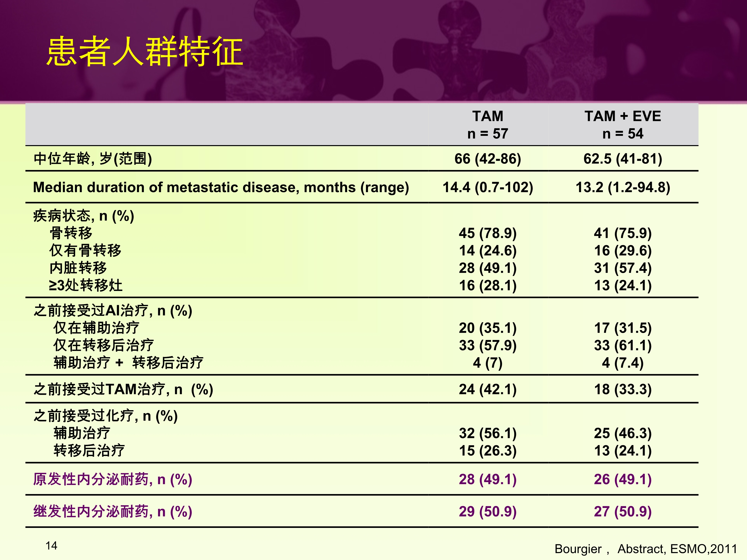Click the purple value 26 (49.1)
The width and height of the screenshot is (747, 560).
pos(623,480)
